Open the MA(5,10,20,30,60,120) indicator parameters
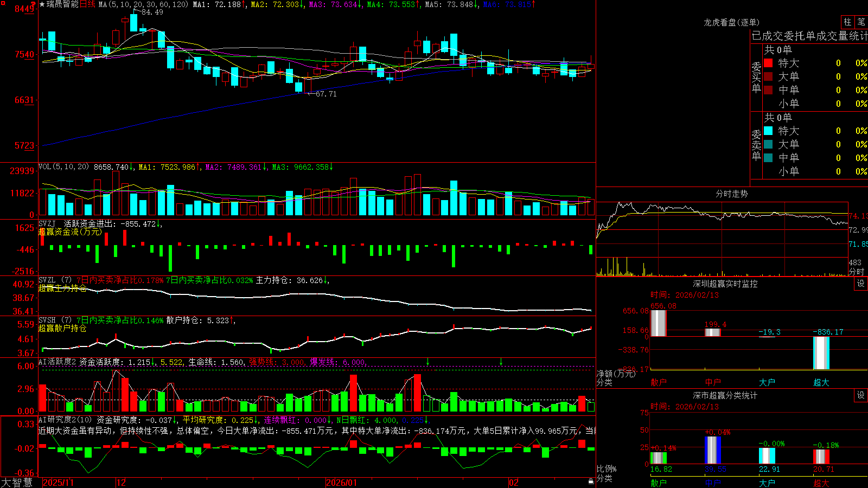 [x=143, y=4]
